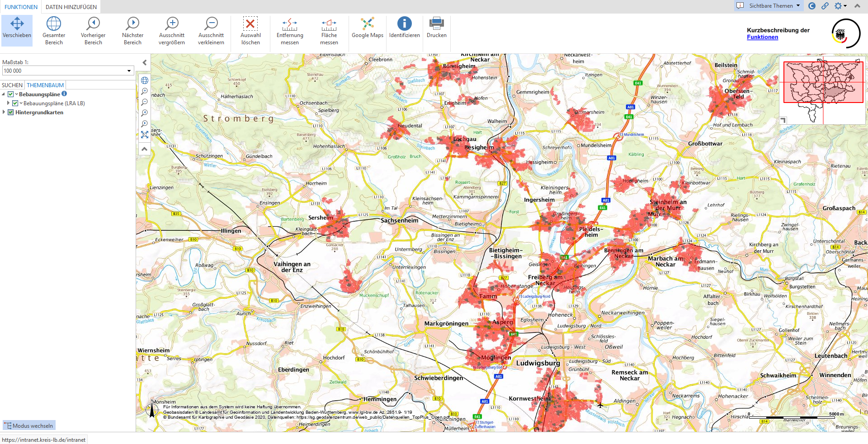Image resolution: width=868 pixels, height=444 pixels.
Task: Open the Funktionen description link
Action: pyautogui.click(x=762, y=37)
